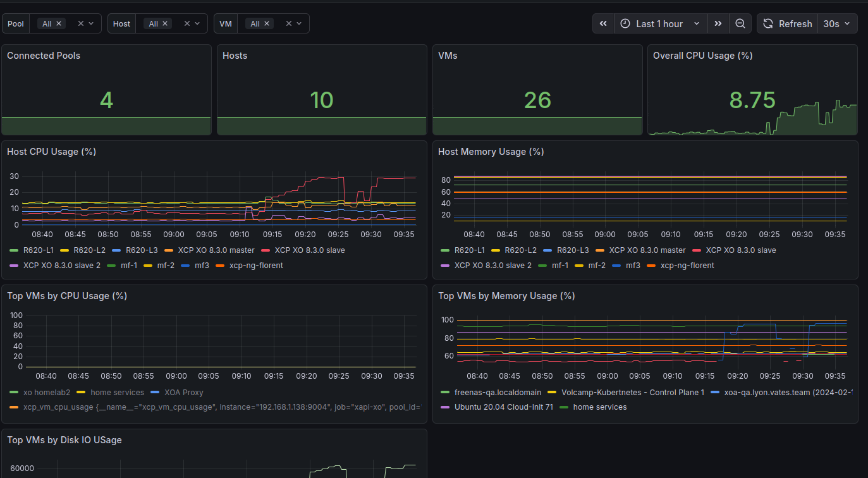
Task: Shift the time range forward
Action: (718, 23)
